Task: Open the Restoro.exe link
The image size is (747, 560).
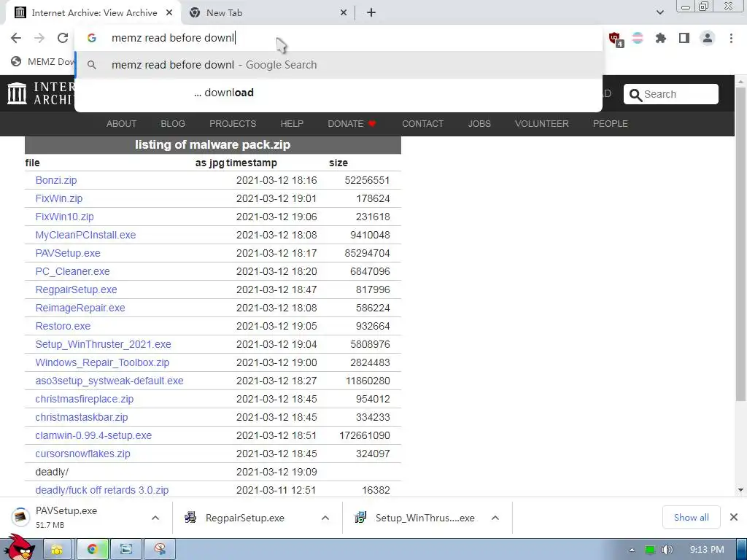Action: tap(63, 326)
